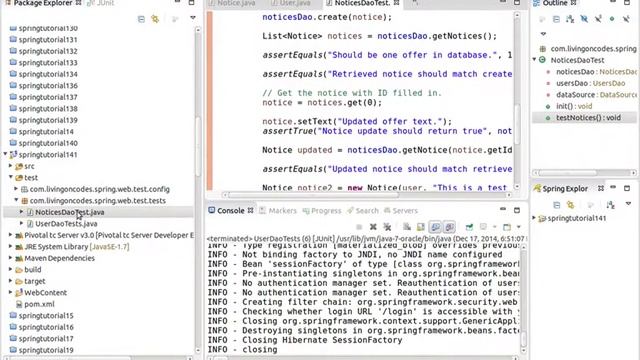Click Collapse All in Spring Explorer toolbar
The height and width of the screenshot is (360, 640).
[556, 204]
